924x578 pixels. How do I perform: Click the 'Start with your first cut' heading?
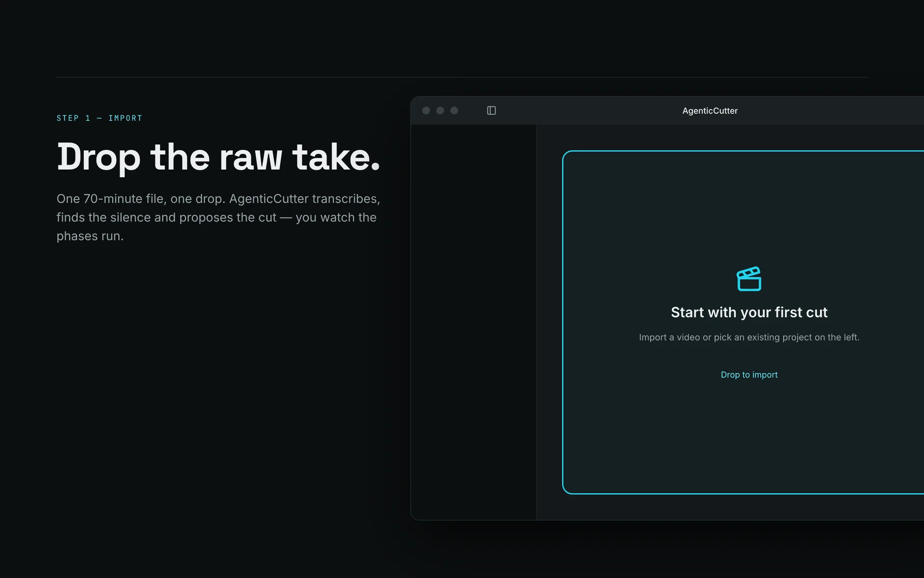749,313
